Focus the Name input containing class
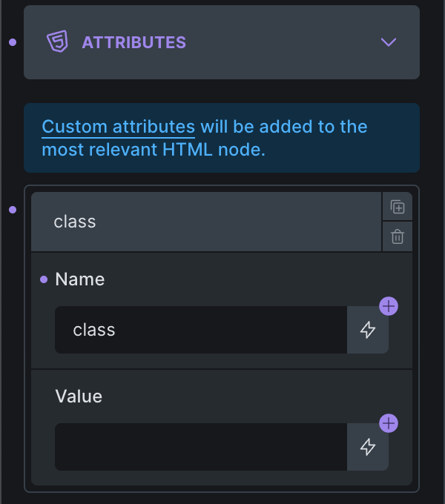 [x=200, y=330]
